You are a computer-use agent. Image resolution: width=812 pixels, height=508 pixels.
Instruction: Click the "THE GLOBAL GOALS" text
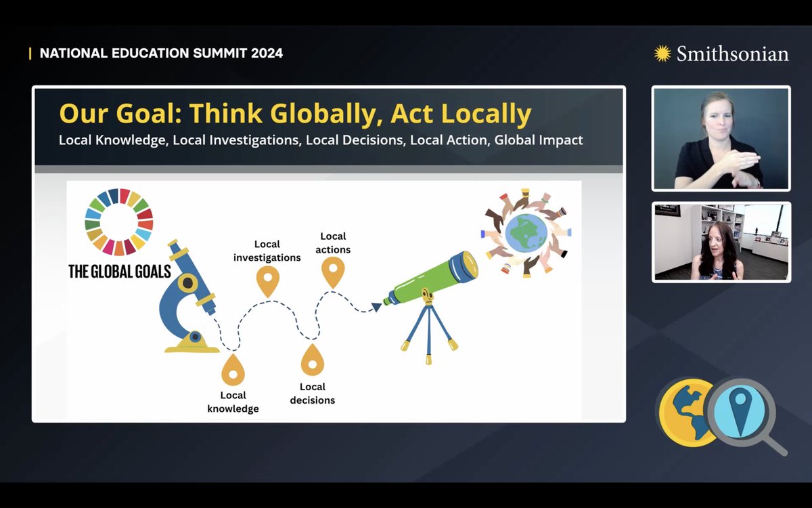(120, 272)
